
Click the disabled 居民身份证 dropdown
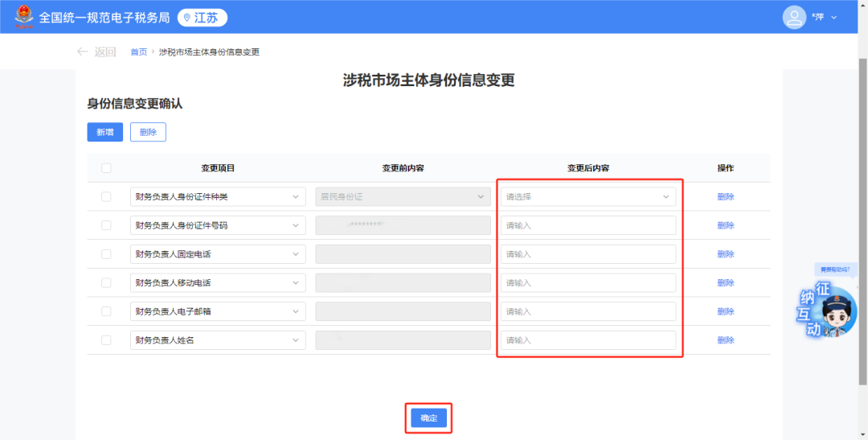[403, 197]
